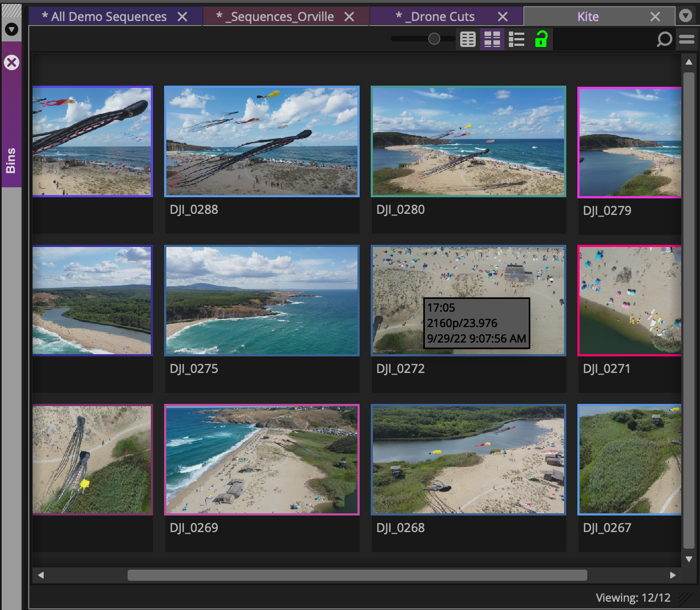Screen dimensions: 700x610
Task: Select the DJI_0280 clip thumbnail
Action: 469,141
